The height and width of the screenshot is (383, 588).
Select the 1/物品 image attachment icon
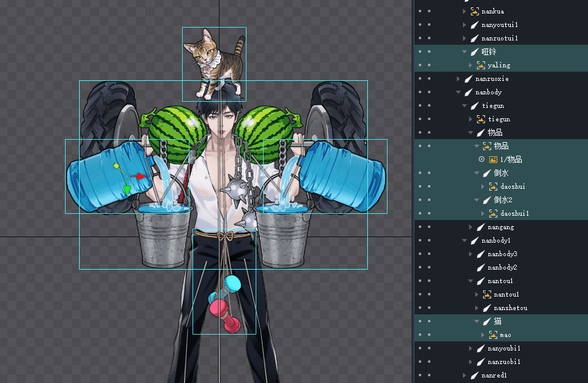pos(493,160)
